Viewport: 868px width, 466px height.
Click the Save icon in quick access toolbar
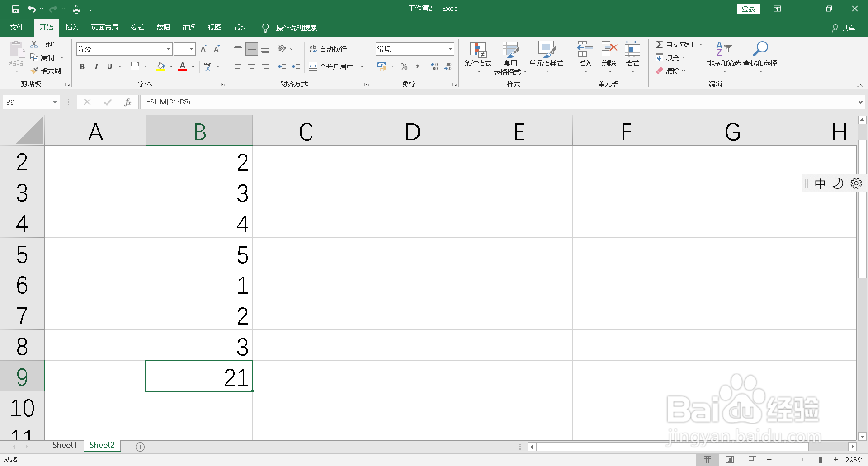(16, 9)
